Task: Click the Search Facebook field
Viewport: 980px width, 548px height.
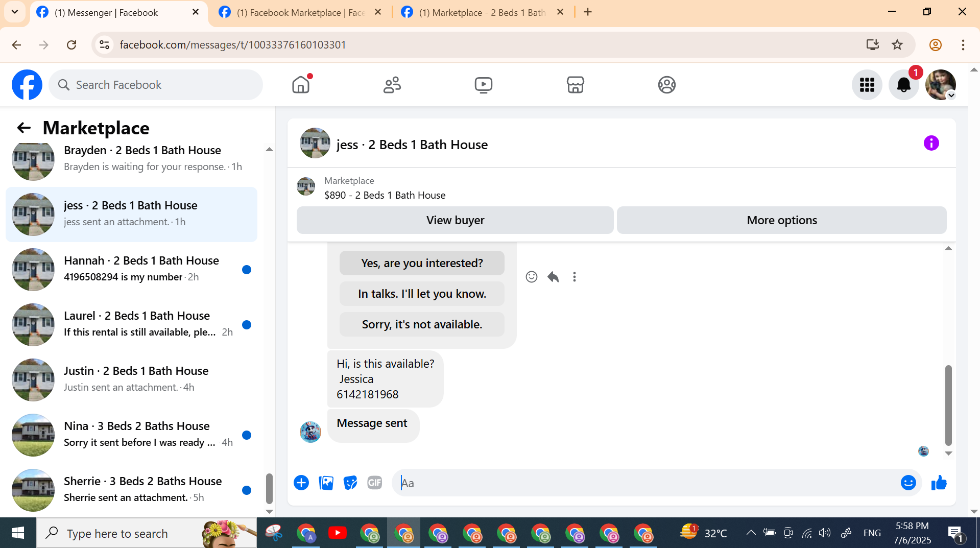Action: coord(156,85)
